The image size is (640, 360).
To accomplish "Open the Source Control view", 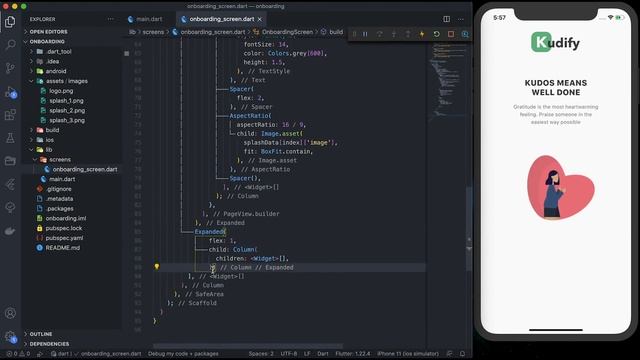I will 10,68.
